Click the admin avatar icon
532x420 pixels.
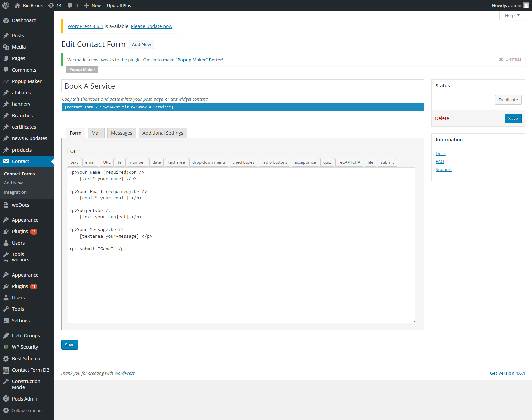[526, 5]
